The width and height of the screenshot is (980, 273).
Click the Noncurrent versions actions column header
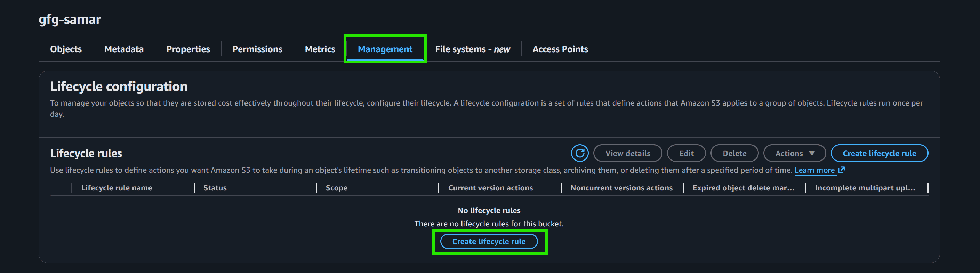tap(621, 188)
